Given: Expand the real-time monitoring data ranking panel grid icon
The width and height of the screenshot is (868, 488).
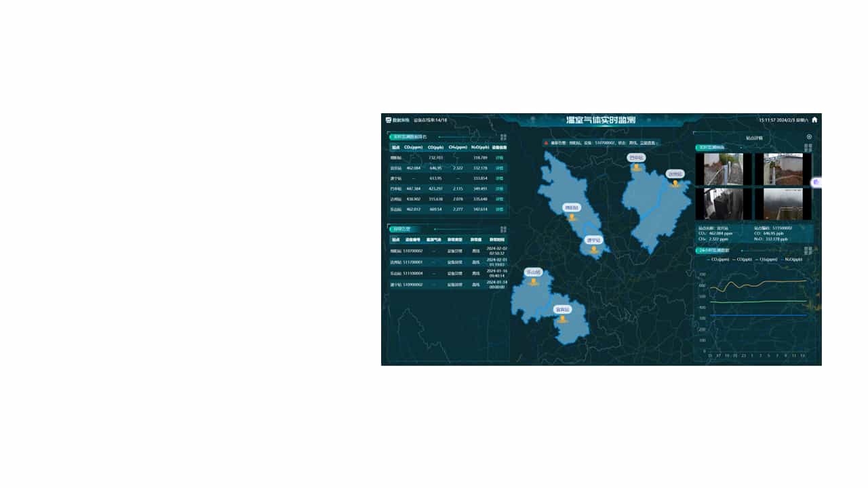Looking at the screenshot, I should point(503,137).
